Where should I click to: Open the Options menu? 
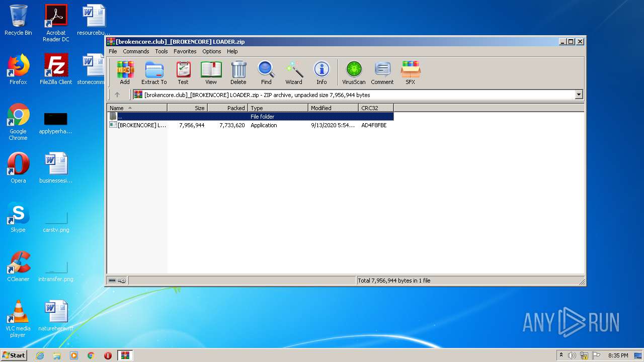(x=212, y=51)
